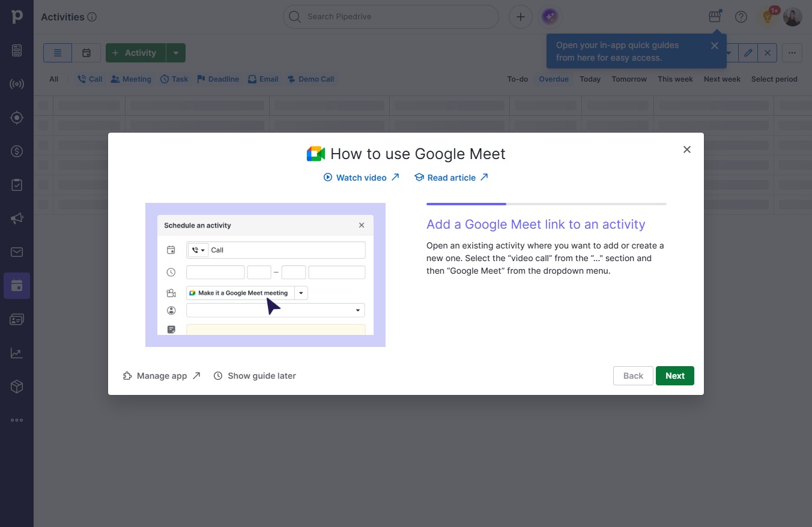
Task: Filter activities by Deadline
Action: point(217,79)
